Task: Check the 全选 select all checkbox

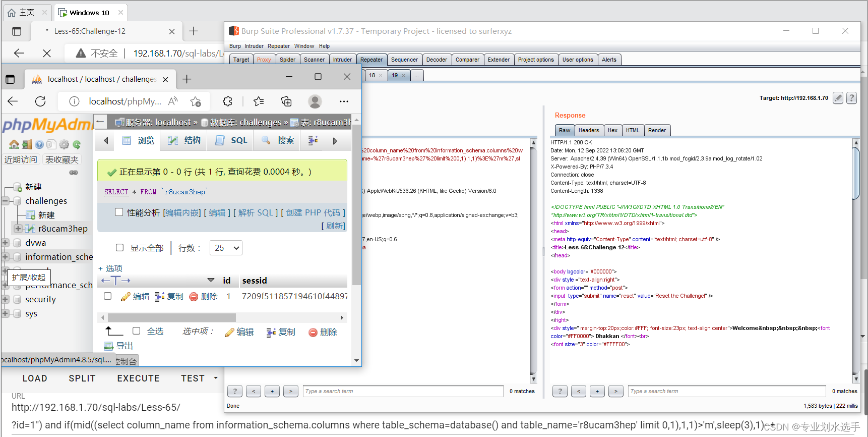Action: [x=136, y=331]
